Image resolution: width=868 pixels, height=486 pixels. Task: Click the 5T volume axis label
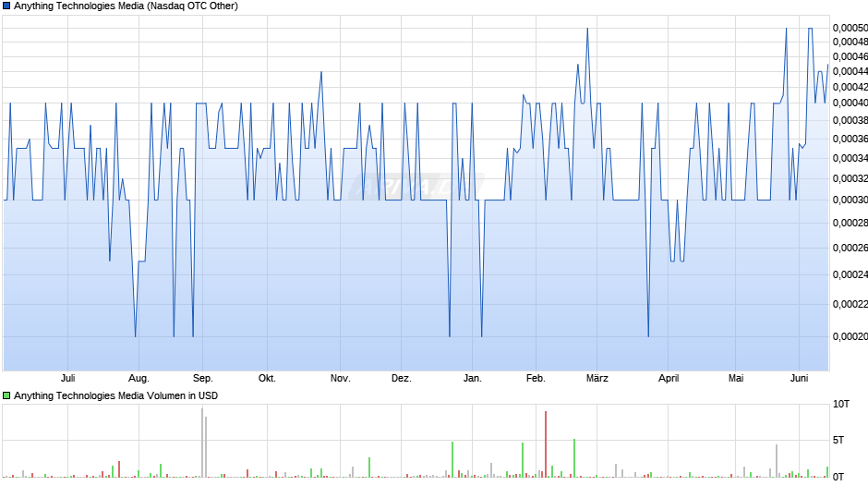(838, 440)
